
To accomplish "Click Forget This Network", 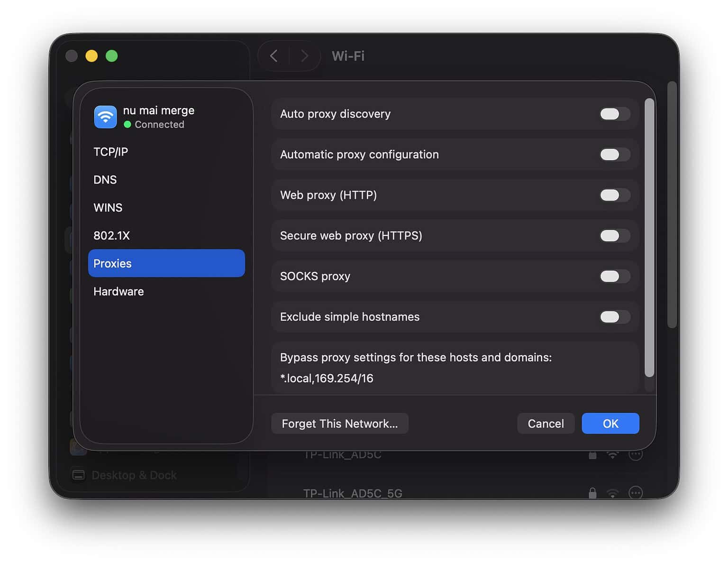I will click(x=340, y=424).
